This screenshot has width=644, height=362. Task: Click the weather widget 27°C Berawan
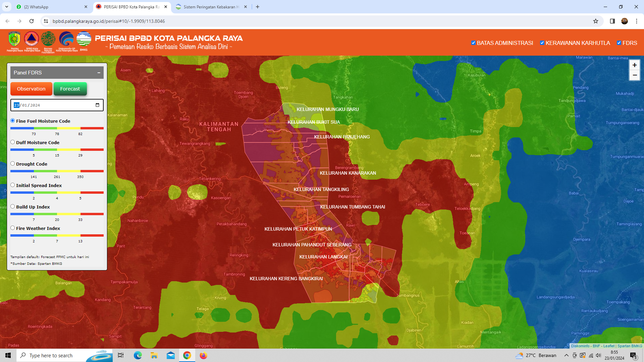coord(536,355)
